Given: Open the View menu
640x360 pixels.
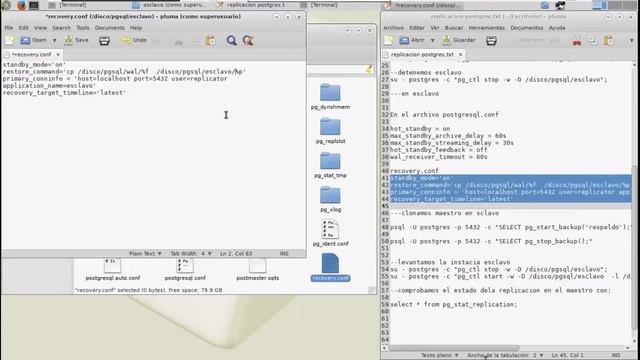Looking at the screenshot, I should pos(40,28).
